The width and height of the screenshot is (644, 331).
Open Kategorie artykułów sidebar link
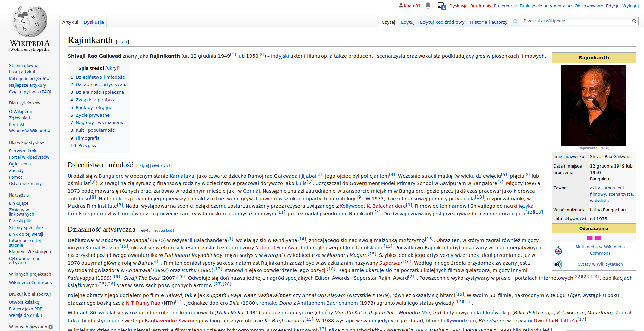point(29,79)
